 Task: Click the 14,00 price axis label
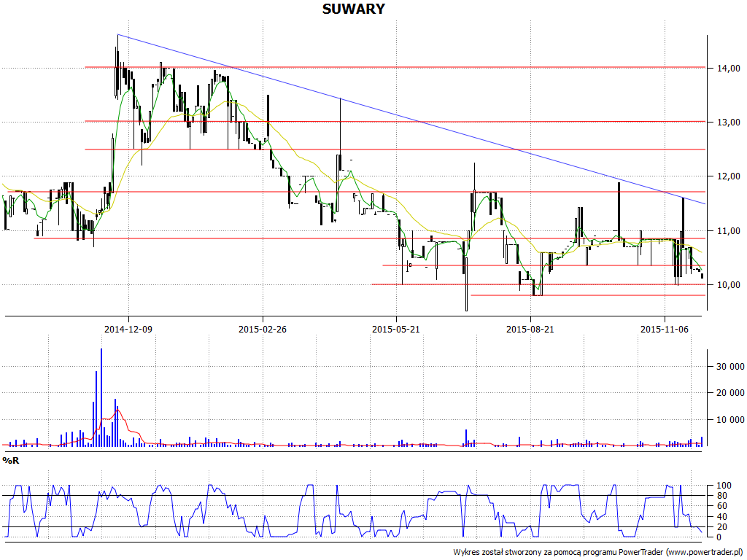pos(729,68)
